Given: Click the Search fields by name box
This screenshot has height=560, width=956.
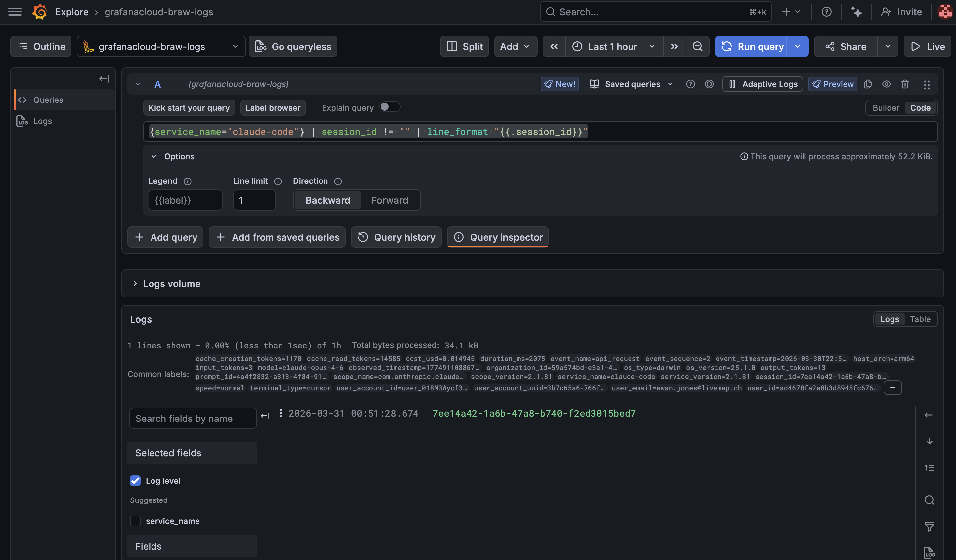Looking at the screenshot, I should pyautogui.click(x=193, y=418).
